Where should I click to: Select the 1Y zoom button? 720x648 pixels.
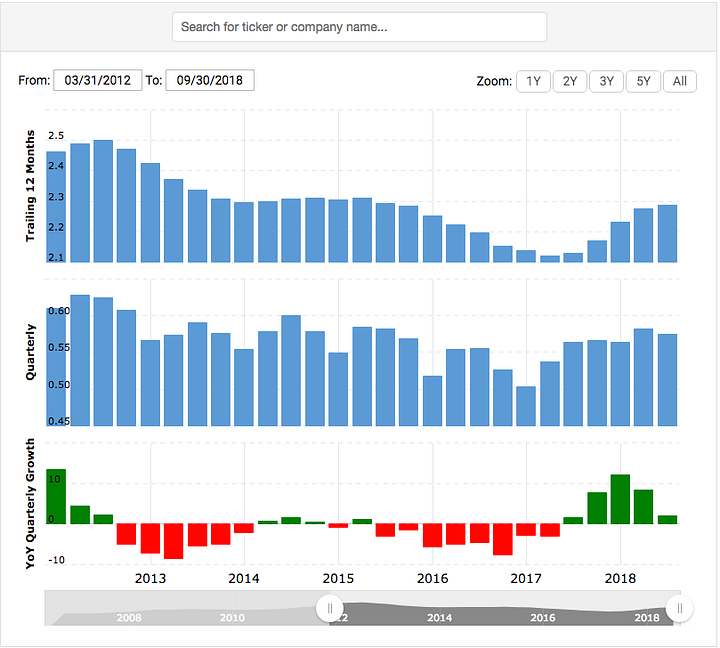click(533, 81)
